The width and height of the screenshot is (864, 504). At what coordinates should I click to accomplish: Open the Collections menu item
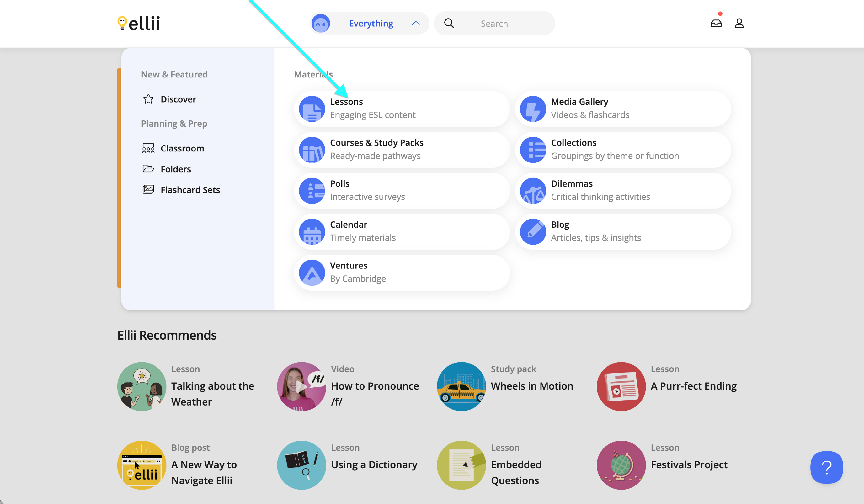pyautogui.click(x=573, y=143)
